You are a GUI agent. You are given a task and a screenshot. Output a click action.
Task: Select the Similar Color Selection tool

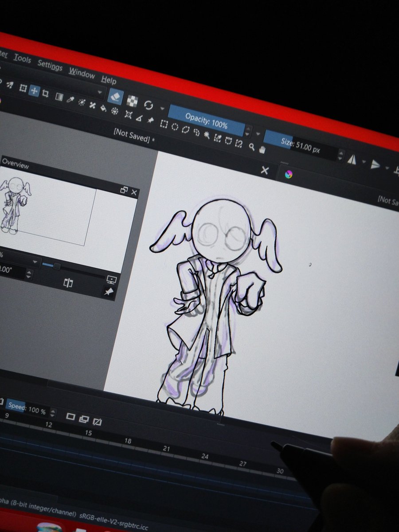(x=218, y=138)
